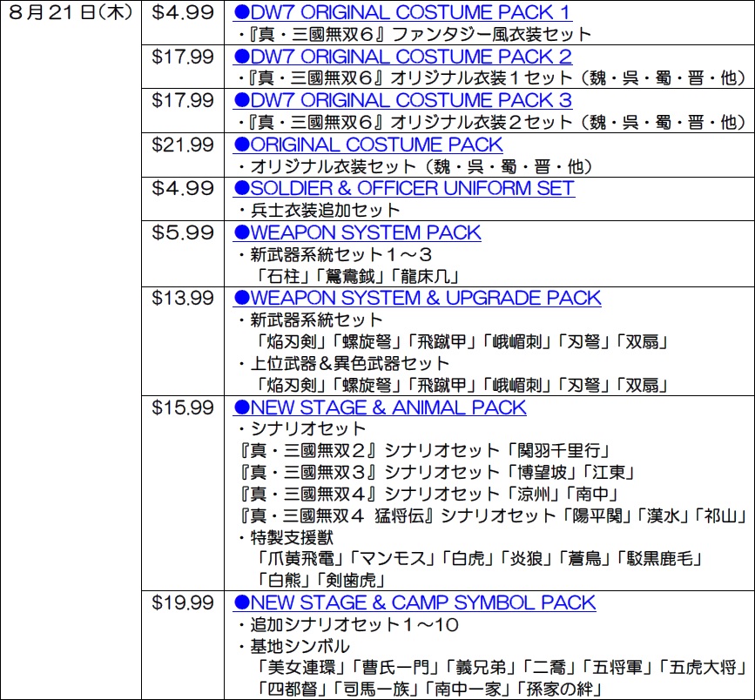Click the 上位武器&異色武器セット line

pos(344,363)
